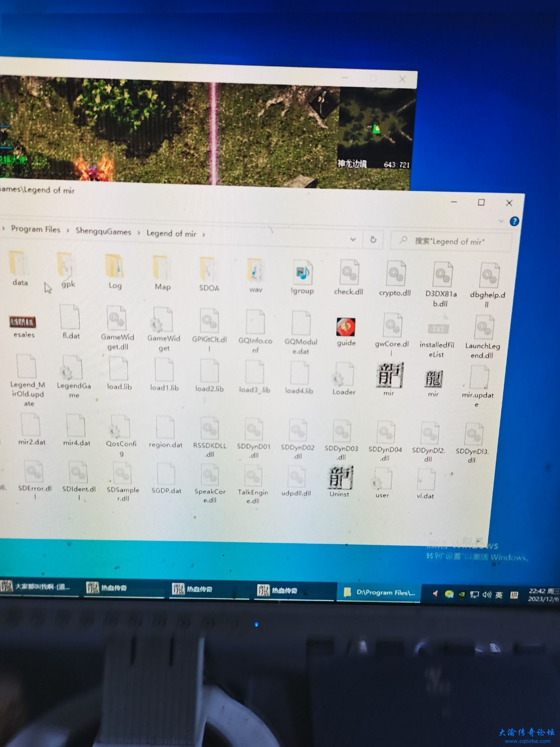560x747 pixels.
Task: Select the !group media file
Action: click(x=302, y=277)
